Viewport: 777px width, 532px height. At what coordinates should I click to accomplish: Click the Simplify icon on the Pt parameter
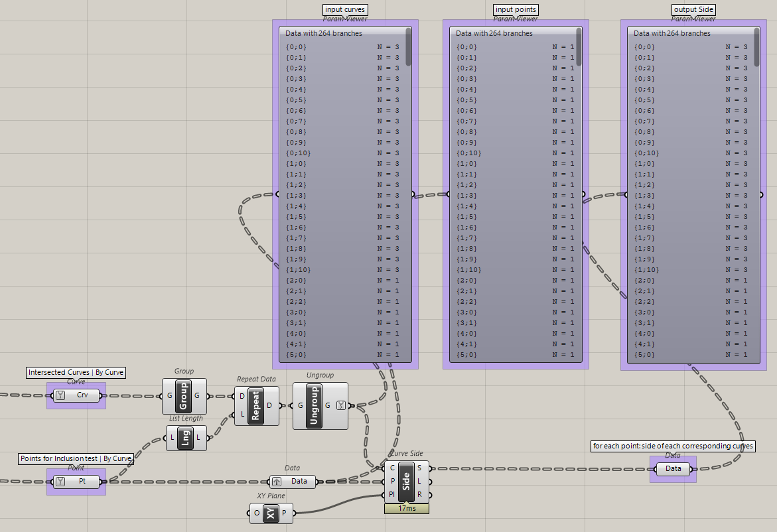pos(60,482)
